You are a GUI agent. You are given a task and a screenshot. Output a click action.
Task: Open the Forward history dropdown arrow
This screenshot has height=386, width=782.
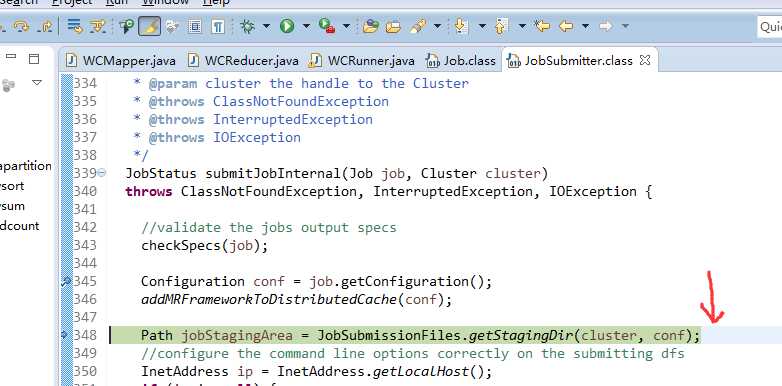pos(625,26)
